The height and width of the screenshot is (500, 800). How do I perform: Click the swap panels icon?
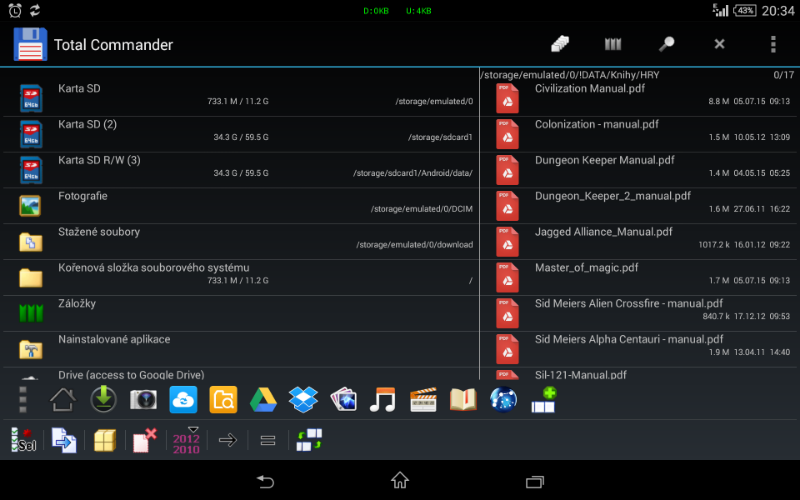pos(309,440)
